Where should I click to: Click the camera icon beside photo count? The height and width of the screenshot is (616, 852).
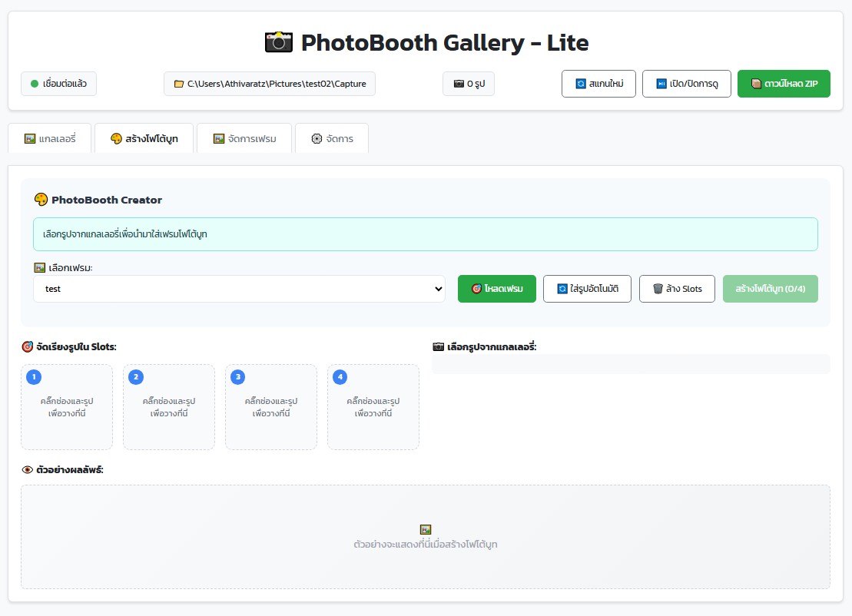click(x=459, y=84)
